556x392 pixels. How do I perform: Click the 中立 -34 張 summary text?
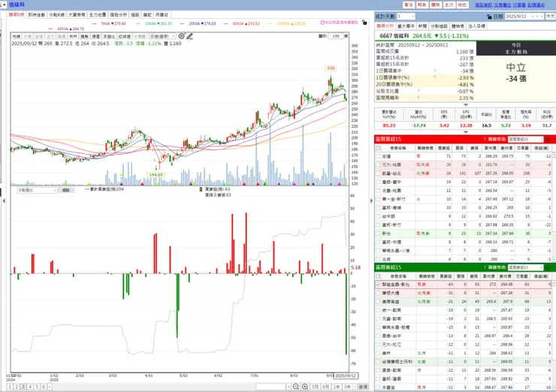tap(515, 73)
